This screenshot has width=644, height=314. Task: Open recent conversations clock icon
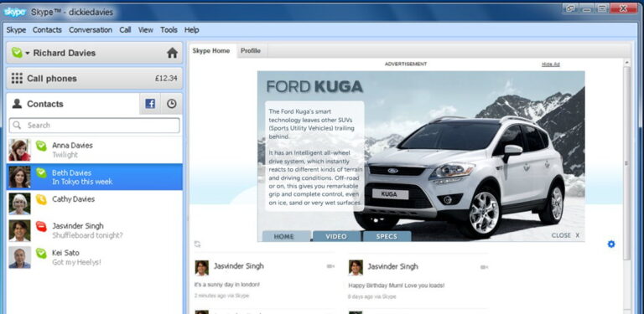[172, 104]
